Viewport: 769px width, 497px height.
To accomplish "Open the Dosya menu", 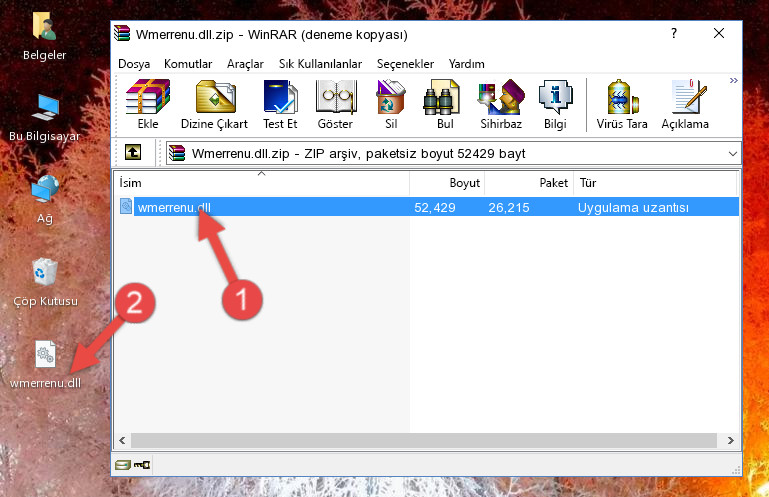I will 134,64.
